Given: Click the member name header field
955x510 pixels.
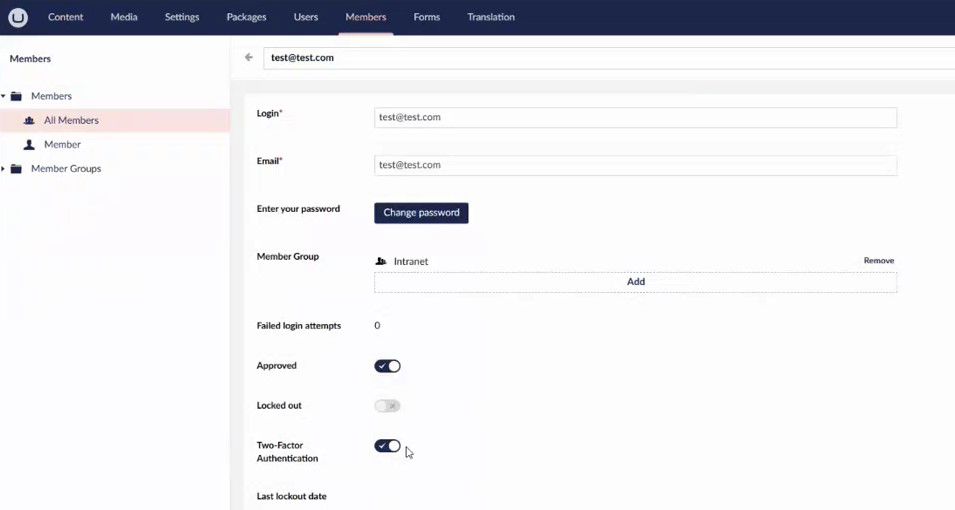Looking at the screenshot, I should point(609,58).
